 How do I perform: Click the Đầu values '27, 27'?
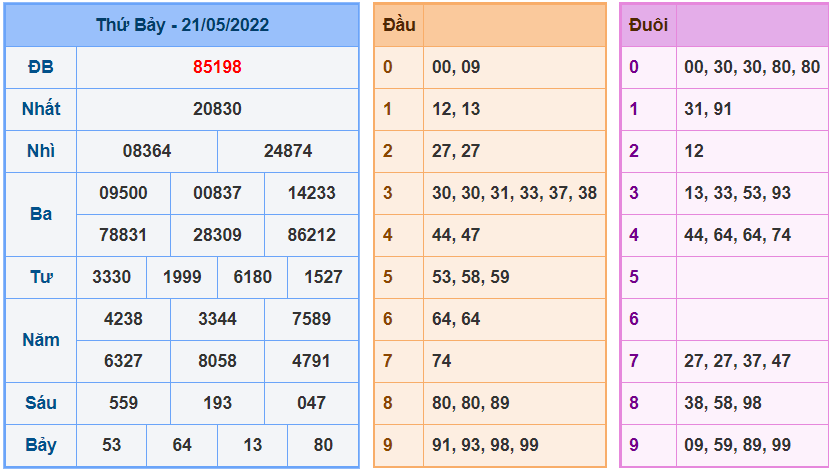456,151
